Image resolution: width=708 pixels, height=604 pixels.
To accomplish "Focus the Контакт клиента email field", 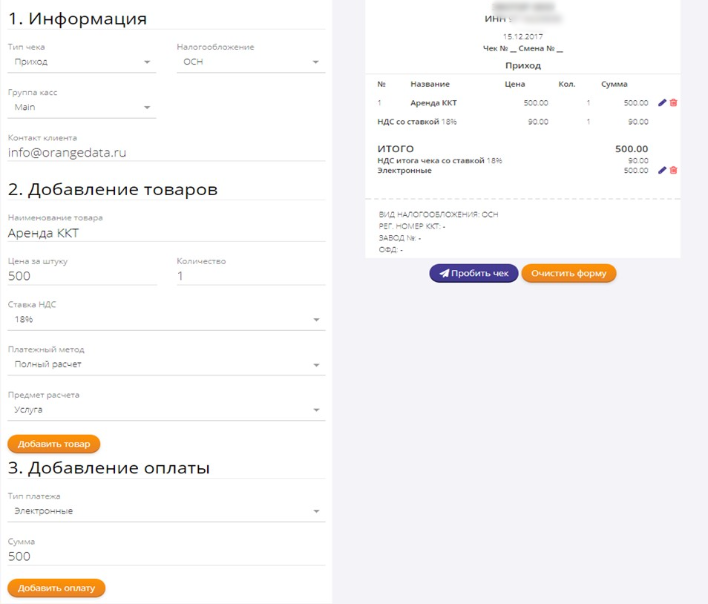I will coord(166,153).
